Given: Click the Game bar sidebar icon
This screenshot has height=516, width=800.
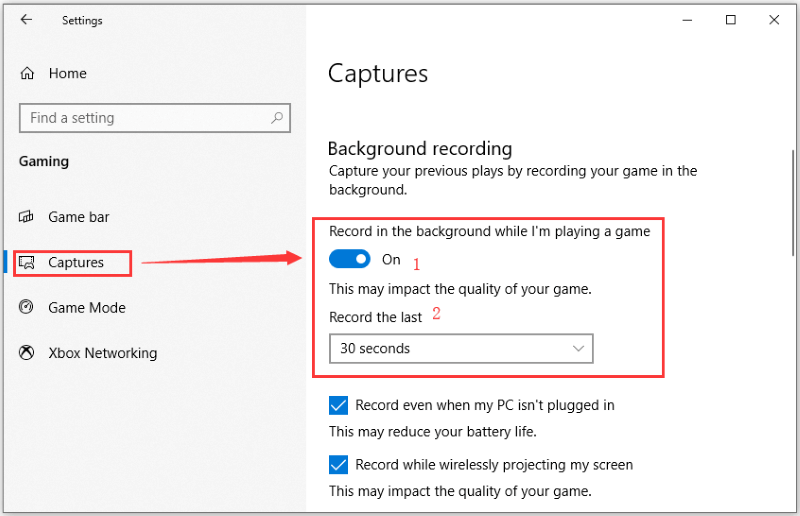Looking at the screenshot, I should (x=28, y=217).
